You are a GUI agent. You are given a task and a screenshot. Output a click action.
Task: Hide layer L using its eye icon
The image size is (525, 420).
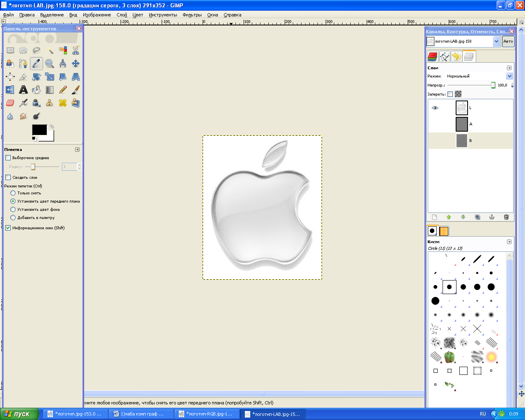tap(435, 108)
